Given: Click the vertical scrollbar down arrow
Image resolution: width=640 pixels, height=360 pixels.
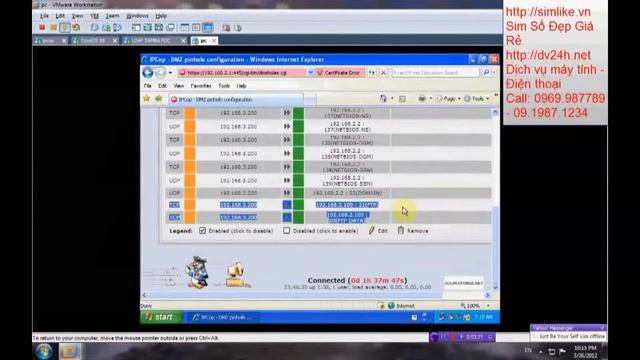Looking at the screenshot, I should [x=495, y=287].
